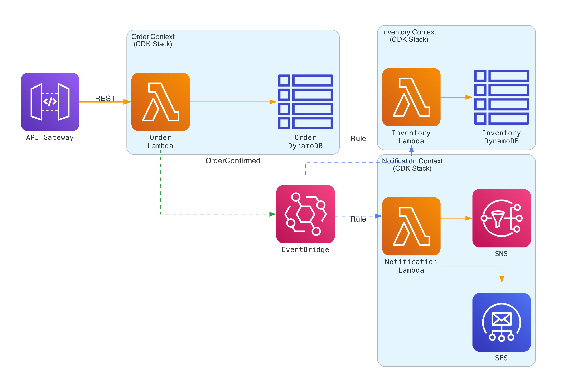Click the Rule label near Inventory Context
561x392 pixels.
click(358, 139)
